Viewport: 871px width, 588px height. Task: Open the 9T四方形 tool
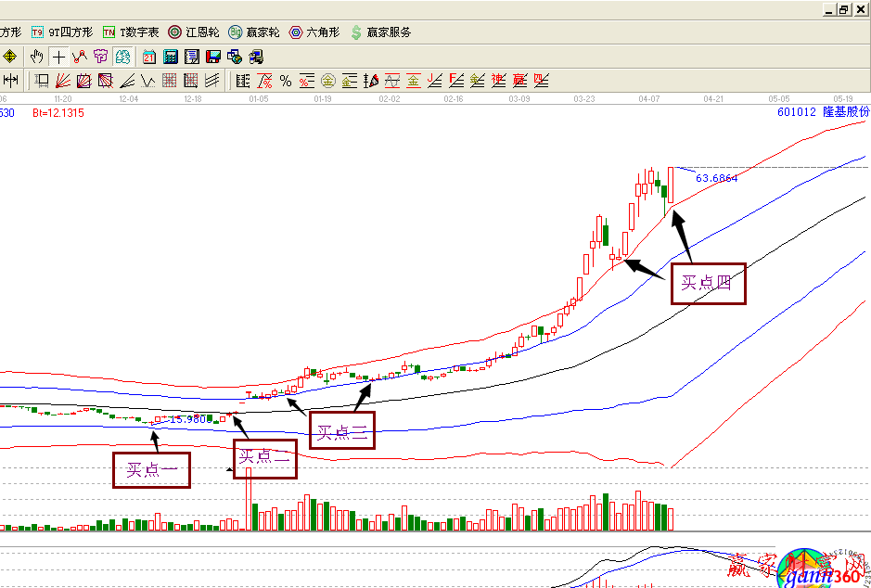click(x=61, y=32)
